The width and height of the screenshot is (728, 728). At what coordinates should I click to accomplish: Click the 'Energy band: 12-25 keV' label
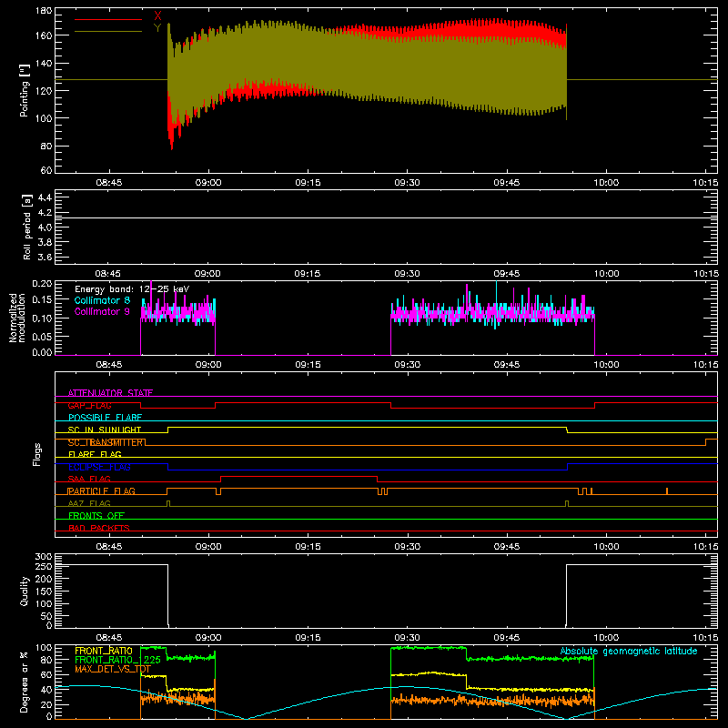132,289
